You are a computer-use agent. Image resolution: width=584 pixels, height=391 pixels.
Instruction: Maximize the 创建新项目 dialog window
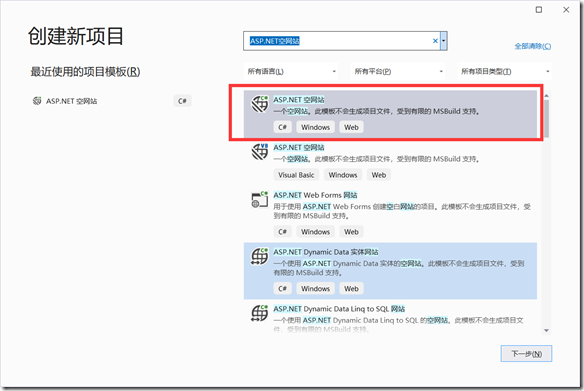coord(539,10)
